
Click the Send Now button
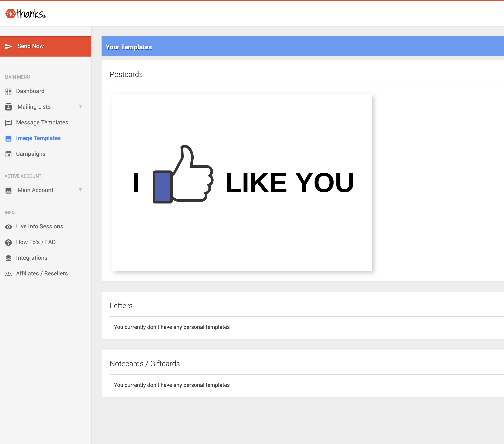click(45, 46)
